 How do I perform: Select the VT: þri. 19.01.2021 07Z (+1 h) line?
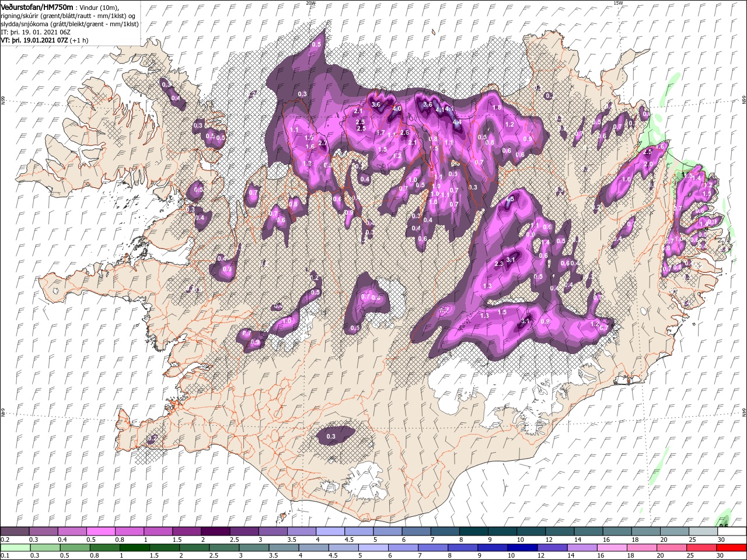point(45,41)
